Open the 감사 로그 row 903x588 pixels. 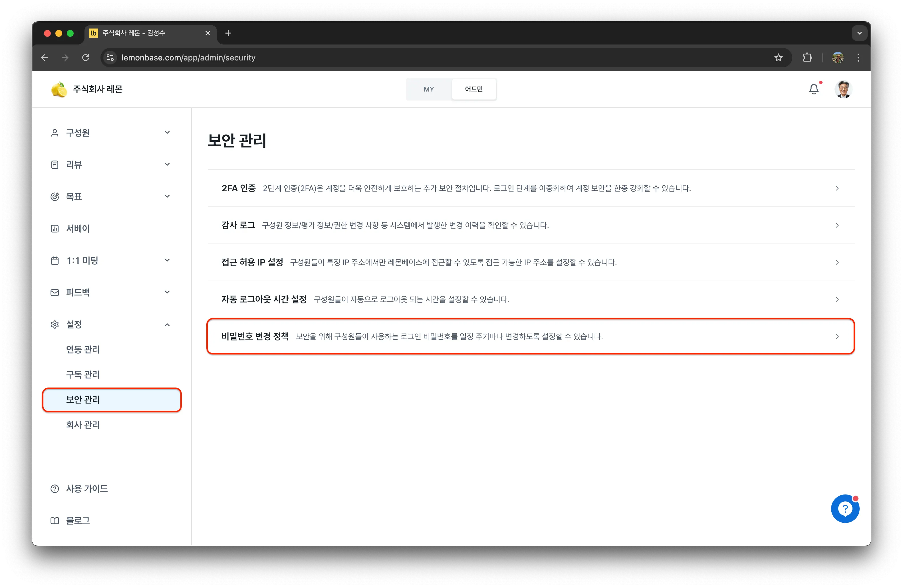click(x=531, y=226)
